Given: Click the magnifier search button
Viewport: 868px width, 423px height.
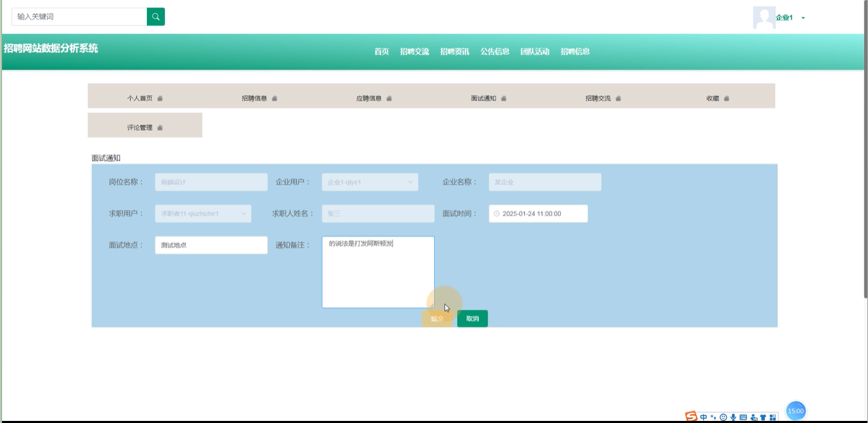Looking at the screenshot, I should coord(156,17).
